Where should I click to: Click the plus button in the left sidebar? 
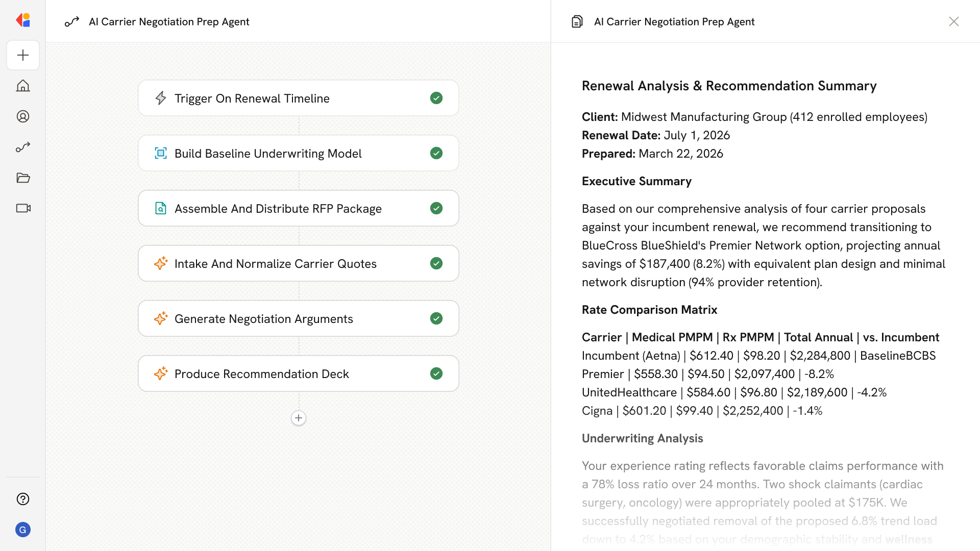(x=23, y=55)
